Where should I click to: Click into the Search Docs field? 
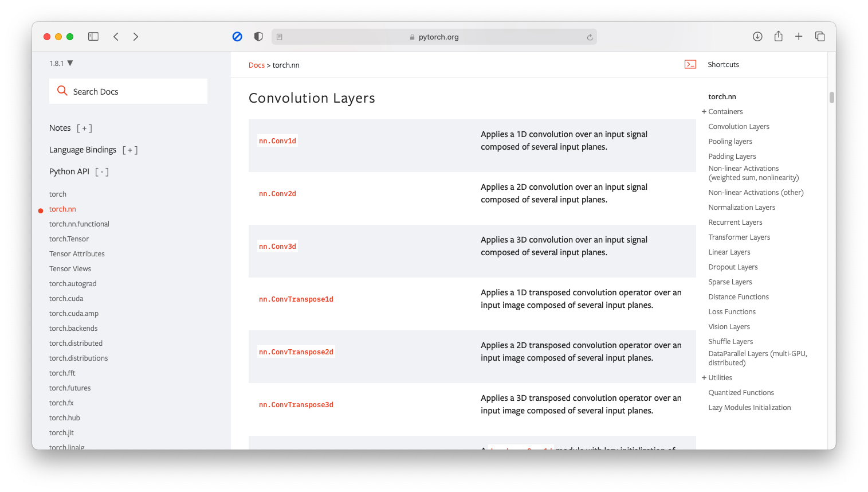click(x=128, y=91)
